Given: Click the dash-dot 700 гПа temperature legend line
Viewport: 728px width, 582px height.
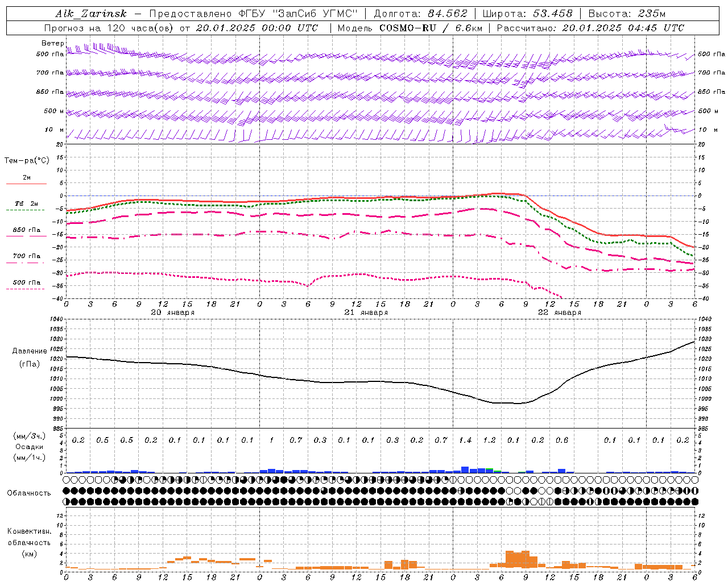Looking at the screenshot, I should coord(26,263).
